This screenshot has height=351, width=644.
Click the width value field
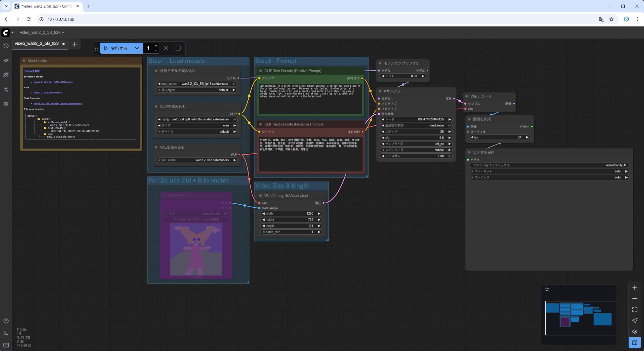pyautogui.click(x=291, y=214)
